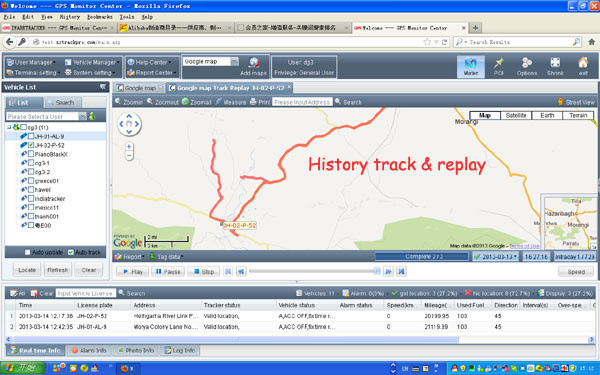This screenshot has height=375, width=600.
Task: Check the PianoBlackX vehicle checkbox
Action: coord(31,154)
